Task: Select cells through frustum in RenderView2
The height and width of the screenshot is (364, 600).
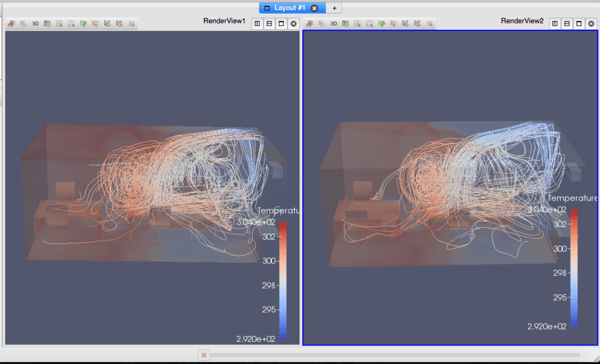Action: pyautogui.click(x=382, y=23)
